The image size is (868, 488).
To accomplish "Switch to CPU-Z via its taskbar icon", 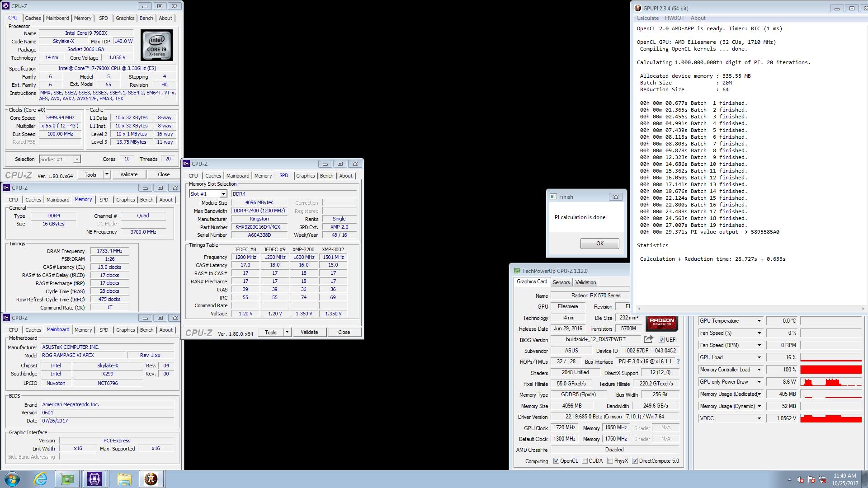I will coord(94,479).
